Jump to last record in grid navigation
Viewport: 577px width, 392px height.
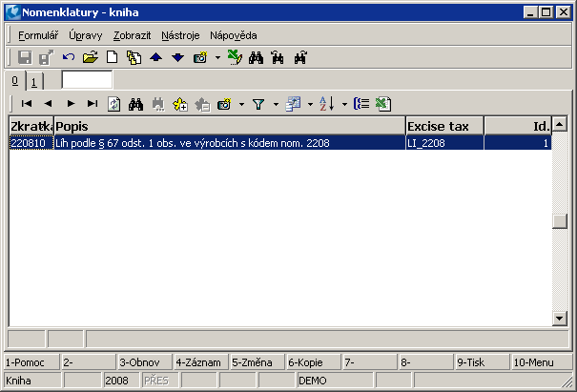(93, 104)
